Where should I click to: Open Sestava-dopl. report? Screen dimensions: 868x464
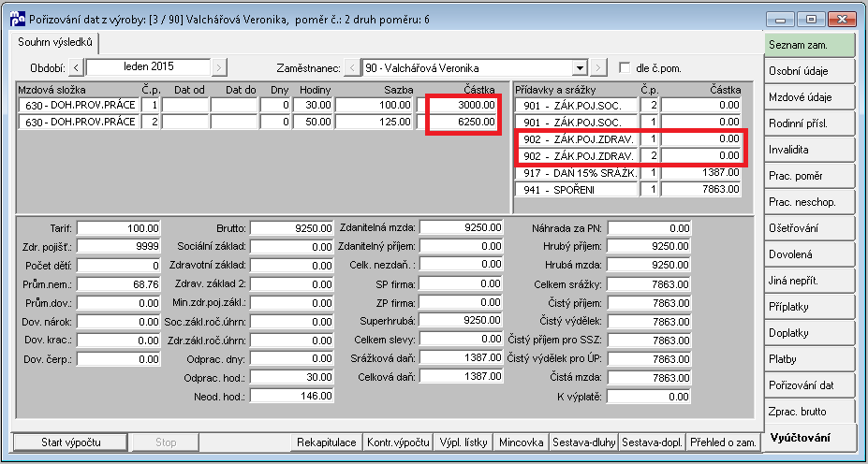[x=652, y=442]
